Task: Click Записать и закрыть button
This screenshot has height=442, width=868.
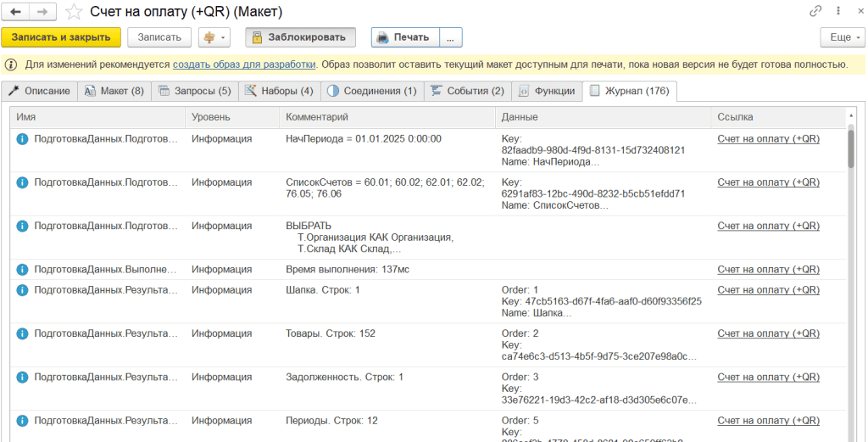Action: 61,37
